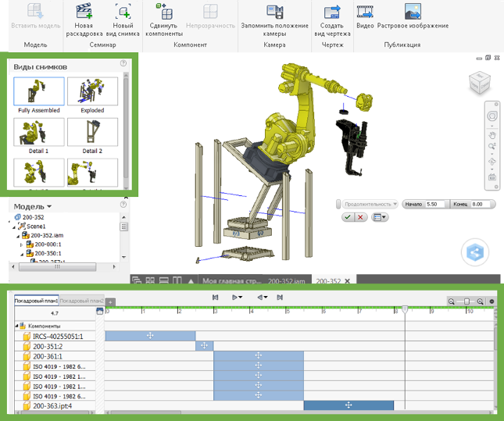The image size is (504, 421).
Task: Click the Новая раскадровка ribbon icon
Action: tap(84, 12)
